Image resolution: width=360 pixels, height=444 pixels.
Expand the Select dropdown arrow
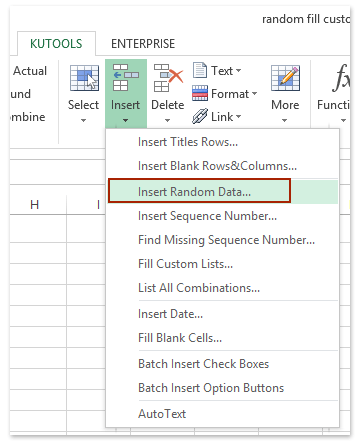point(84,120)
